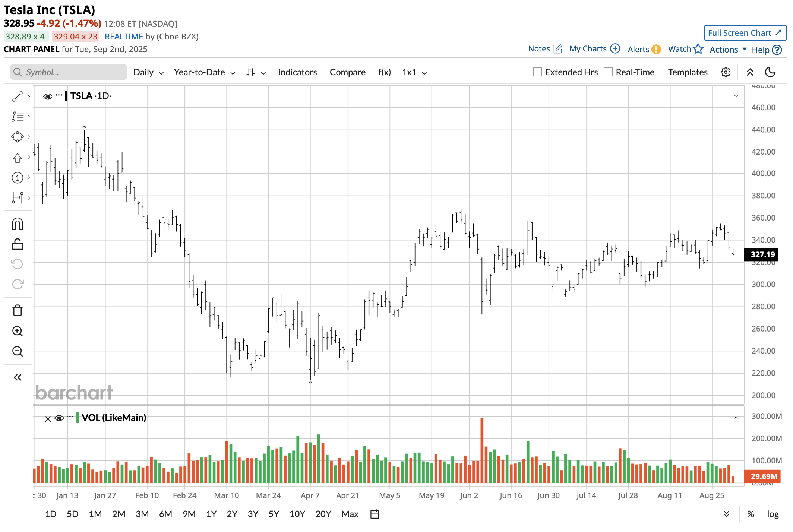Screen dimensions: 793x532
Task: Expand trend line tool submenu arrow
Action: coord(28,96)
